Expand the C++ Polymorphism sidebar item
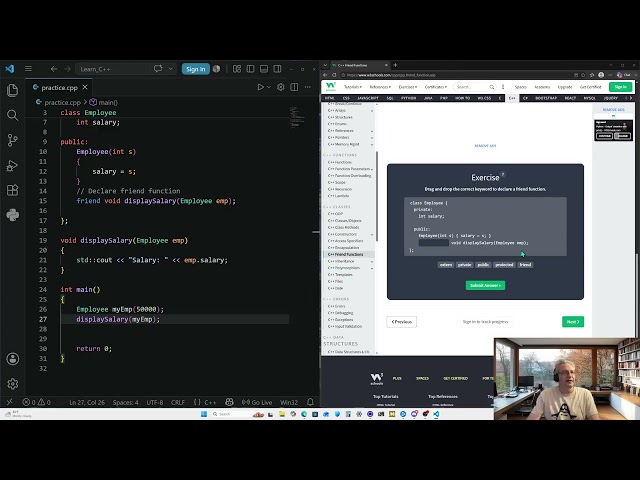 tap(372, 268)
